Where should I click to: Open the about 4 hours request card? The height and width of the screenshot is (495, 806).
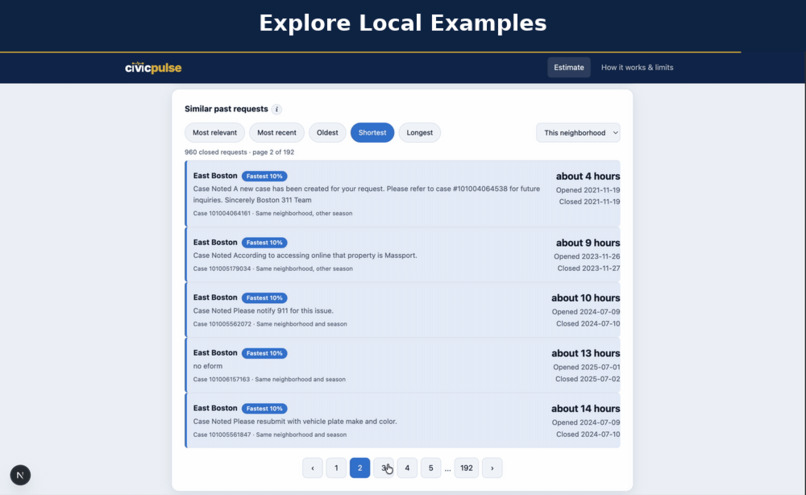point(402,193)
